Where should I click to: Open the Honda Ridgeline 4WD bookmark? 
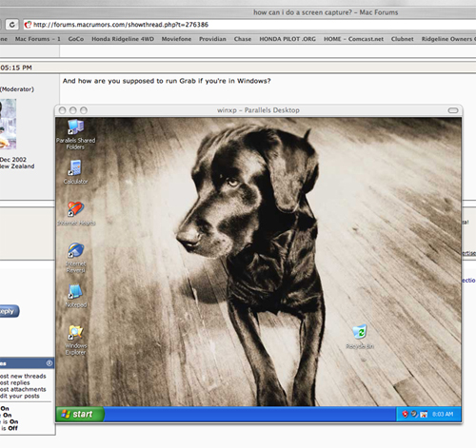123,39
